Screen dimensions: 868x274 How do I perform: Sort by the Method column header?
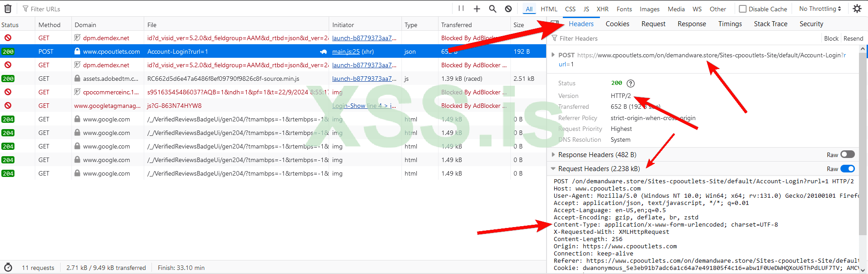53,25
